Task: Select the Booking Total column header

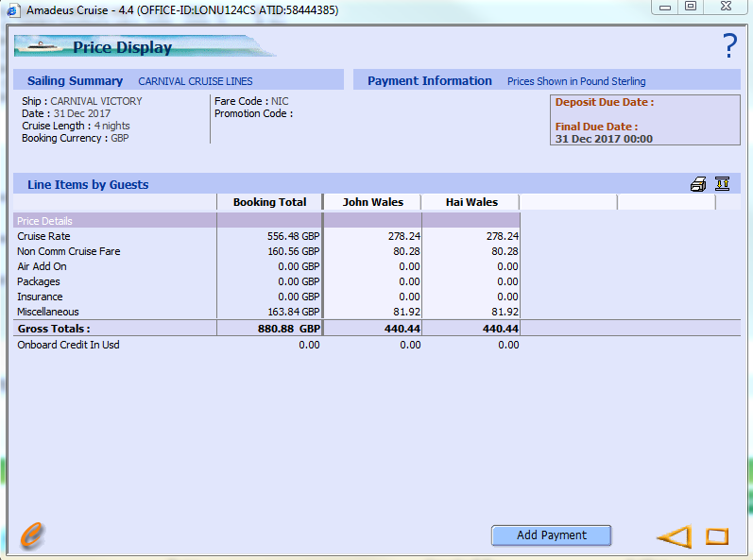Action: (x=269, y=202)
